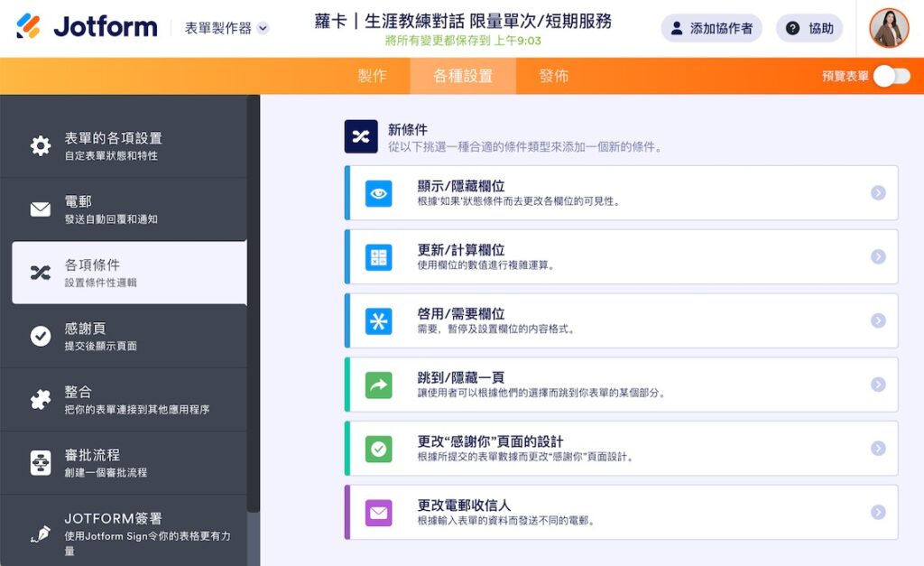Open 審批流程 in the sidebar
The image size is (924, 566).
[x=124, y=463]
